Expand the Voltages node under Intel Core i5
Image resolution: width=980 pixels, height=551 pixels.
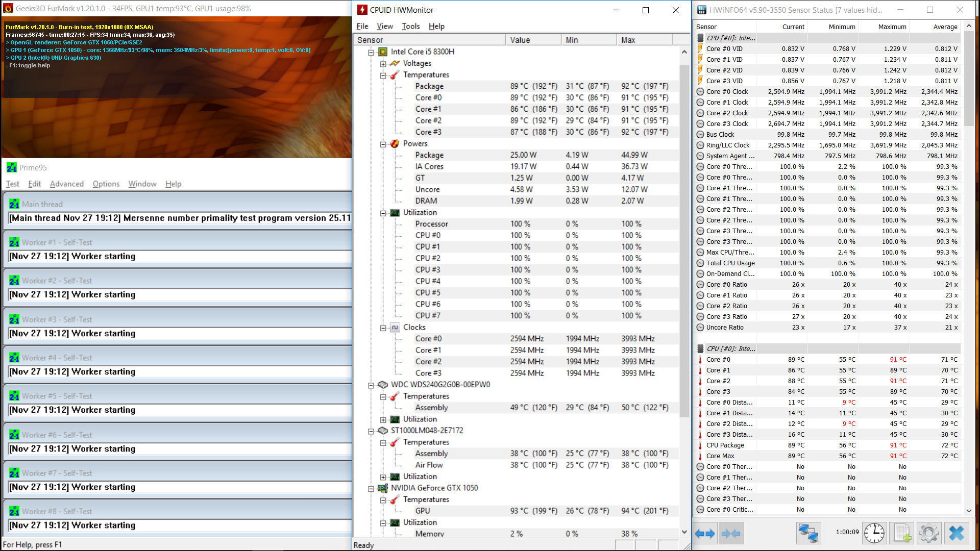(383, 64)
